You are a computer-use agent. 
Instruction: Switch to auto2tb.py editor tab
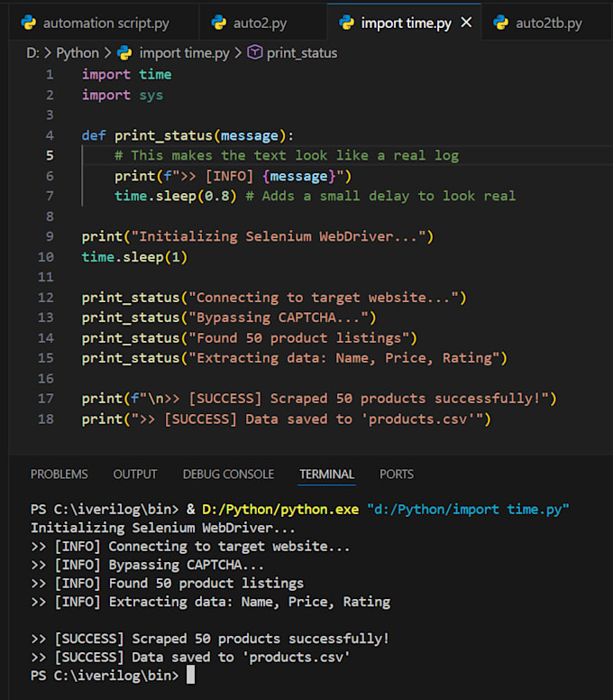548,23
